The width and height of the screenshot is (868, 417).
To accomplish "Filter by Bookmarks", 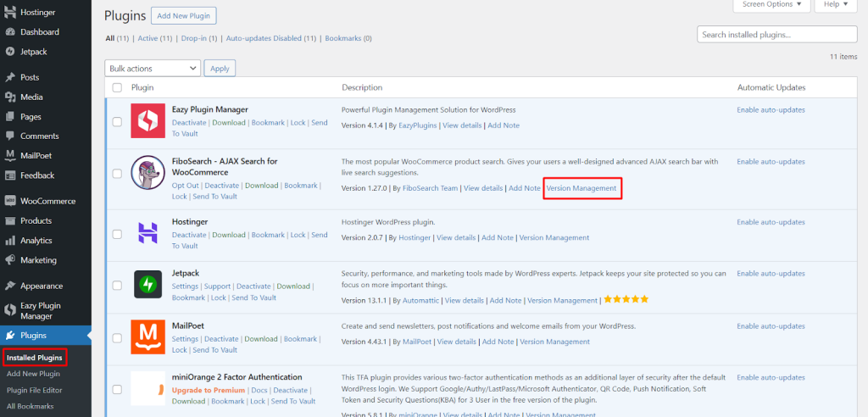I will click(343, 38).
